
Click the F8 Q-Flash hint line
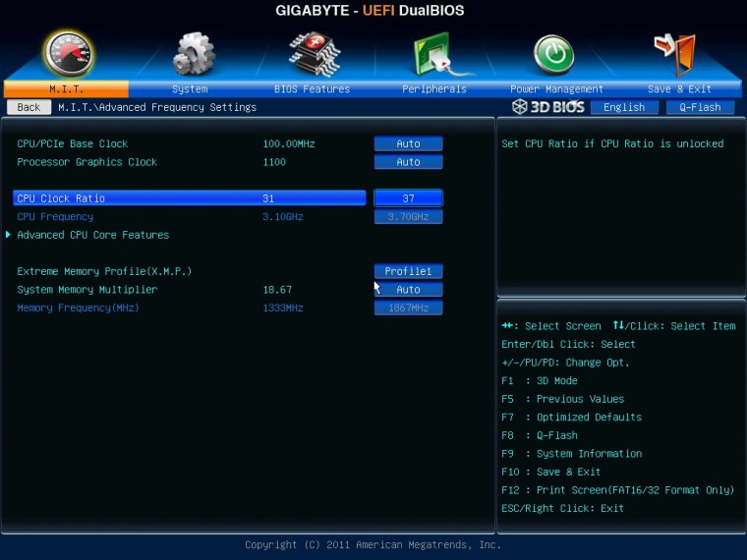[x=540, y=435]
